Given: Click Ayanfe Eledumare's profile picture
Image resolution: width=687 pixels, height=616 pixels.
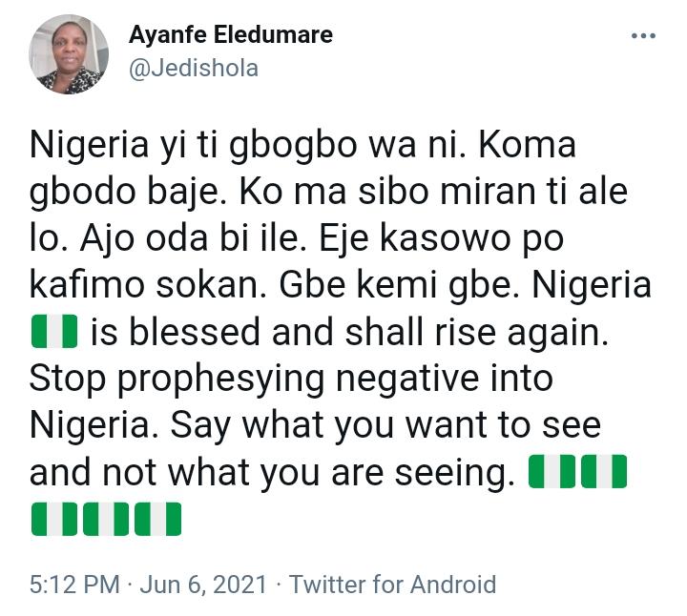Looking at the screenshot, I should [69, 54].
